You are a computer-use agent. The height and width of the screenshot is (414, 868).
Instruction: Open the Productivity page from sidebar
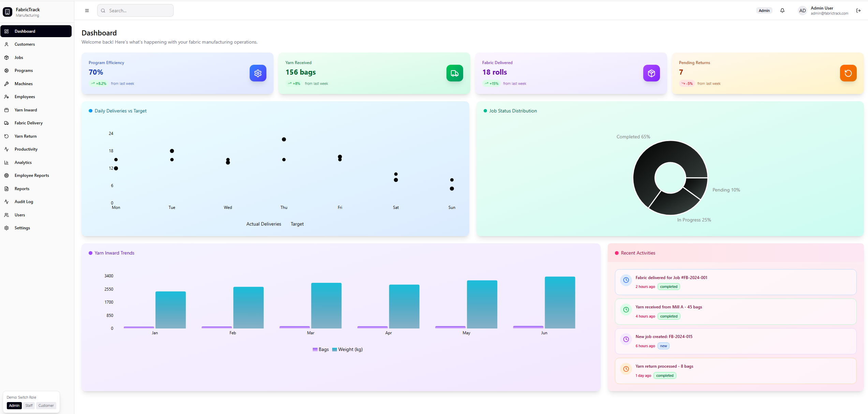click(26, 149)
